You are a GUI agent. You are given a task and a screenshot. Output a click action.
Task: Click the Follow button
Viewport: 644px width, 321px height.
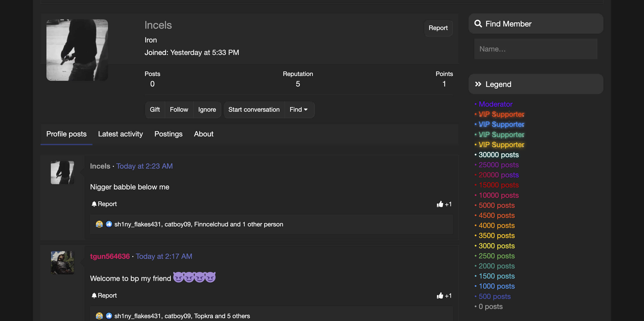pyautogui.click(x=179, y=109)
